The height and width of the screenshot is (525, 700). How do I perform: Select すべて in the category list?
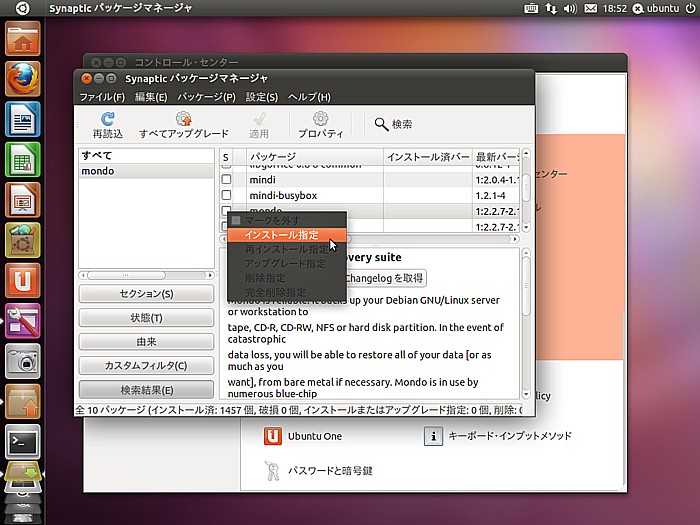146,155
